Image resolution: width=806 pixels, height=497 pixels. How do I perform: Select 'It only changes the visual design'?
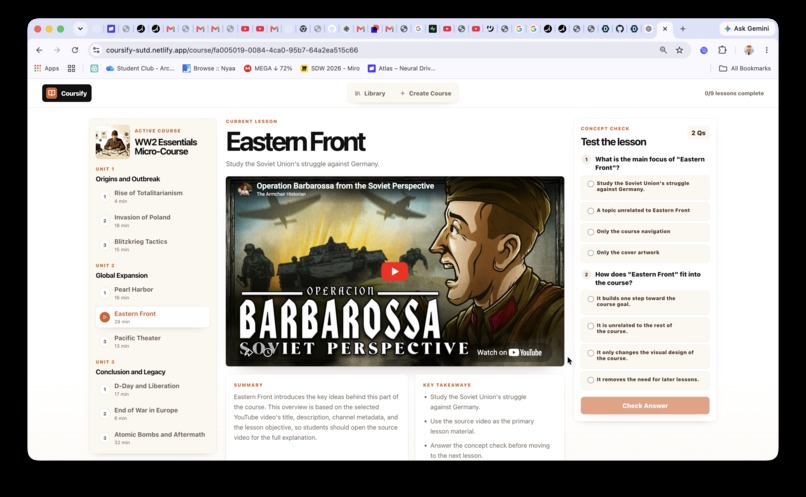pyautogui.click(x=645, y=356)
